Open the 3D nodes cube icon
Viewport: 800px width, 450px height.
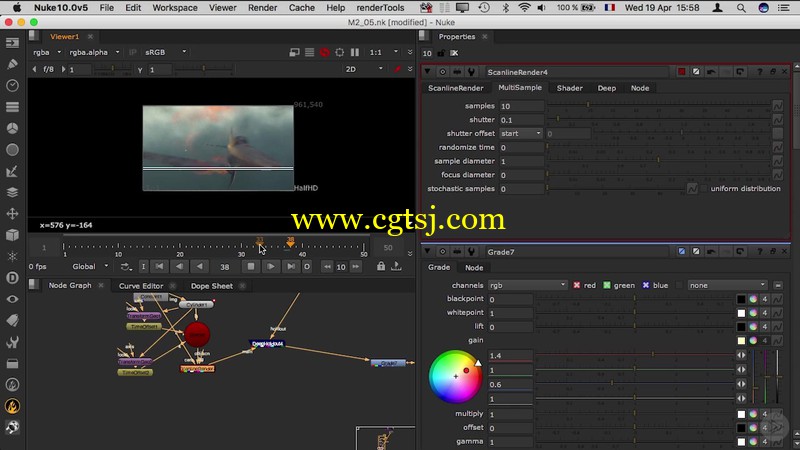click(12, 235)
